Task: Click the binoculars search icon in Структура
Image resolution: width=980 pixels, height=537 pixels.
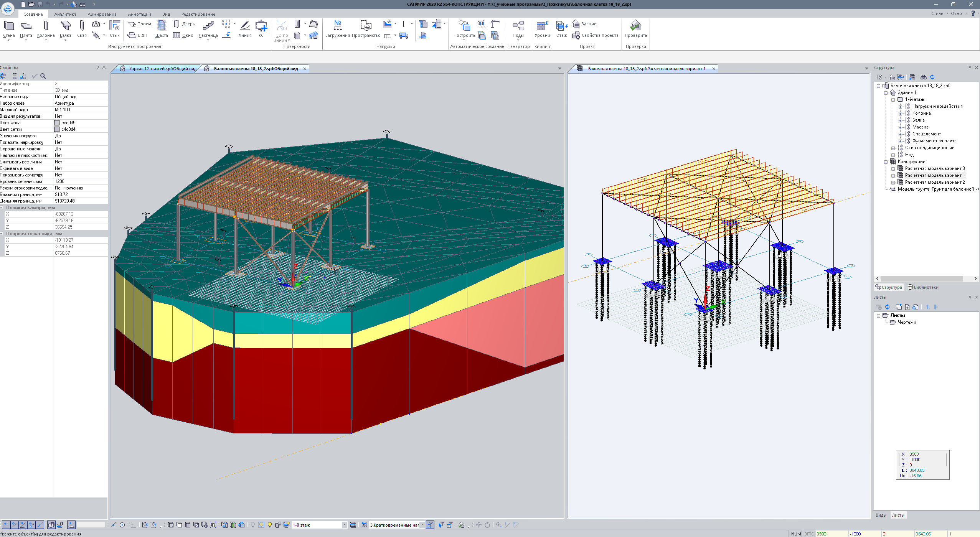Action: [923, 77]
